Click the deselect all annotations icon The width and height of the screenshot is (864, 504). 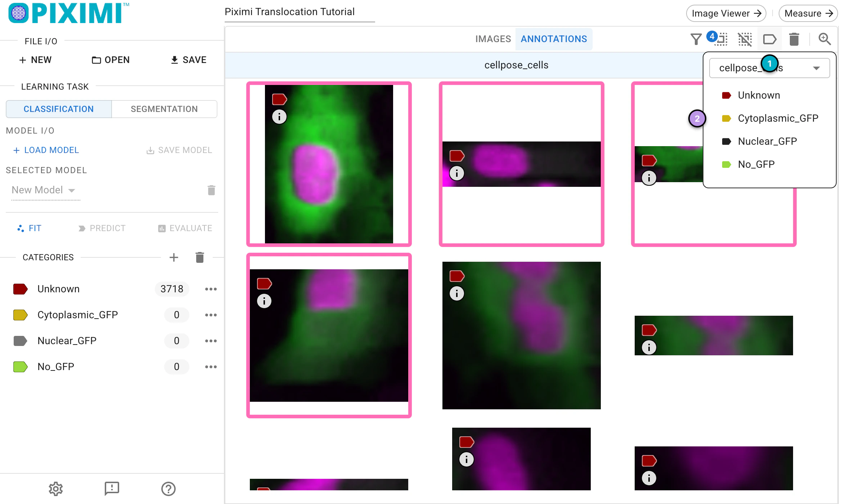pos(745,39)
